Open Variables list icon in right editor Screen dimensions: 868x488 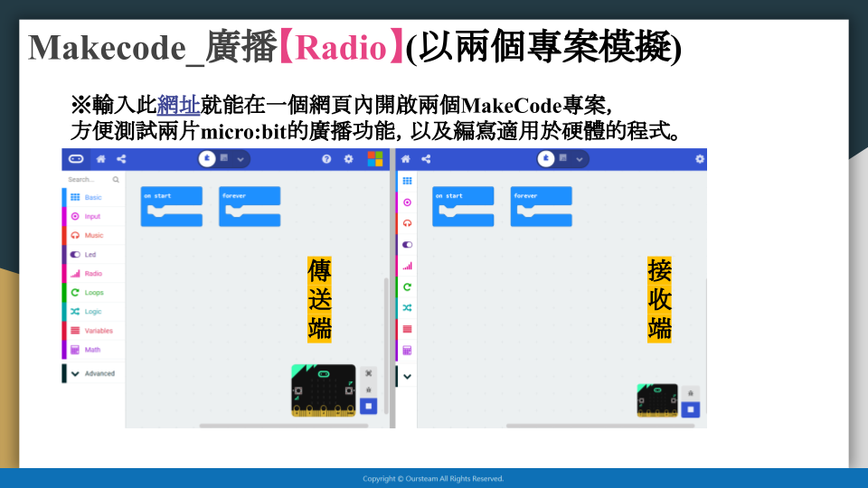(408, 329)
